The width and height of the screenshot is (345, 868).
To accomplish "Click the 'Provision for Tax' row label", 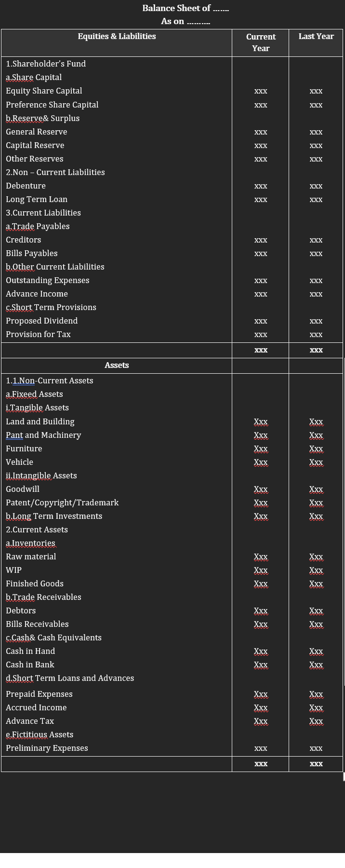I will 38,334.
